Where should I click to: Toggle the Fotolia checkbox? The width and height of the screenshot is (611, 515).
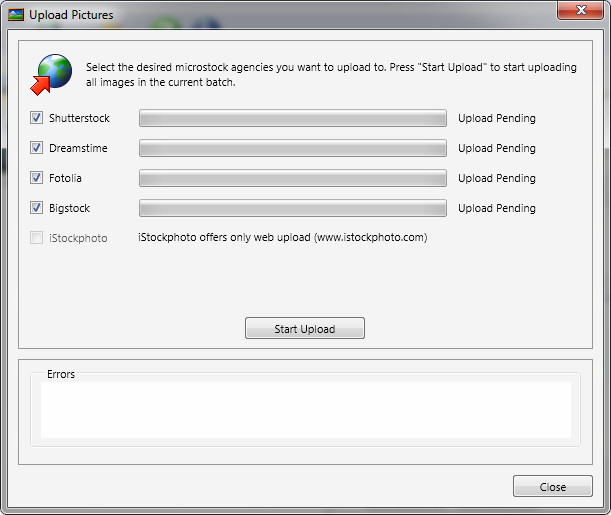tap(37, 178)
